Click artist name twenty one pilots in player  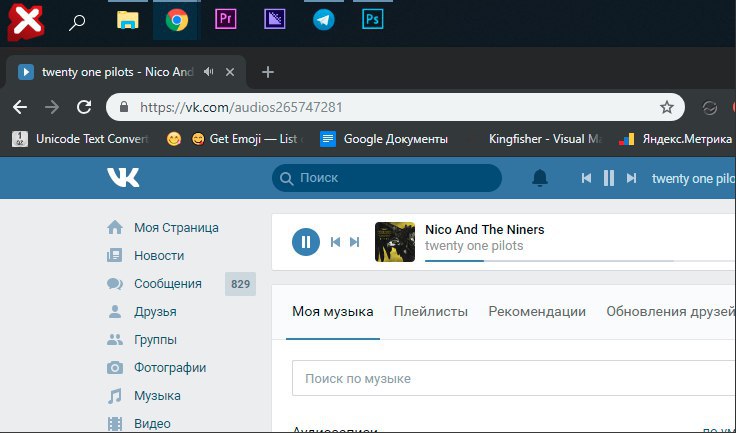coord(474,246)
